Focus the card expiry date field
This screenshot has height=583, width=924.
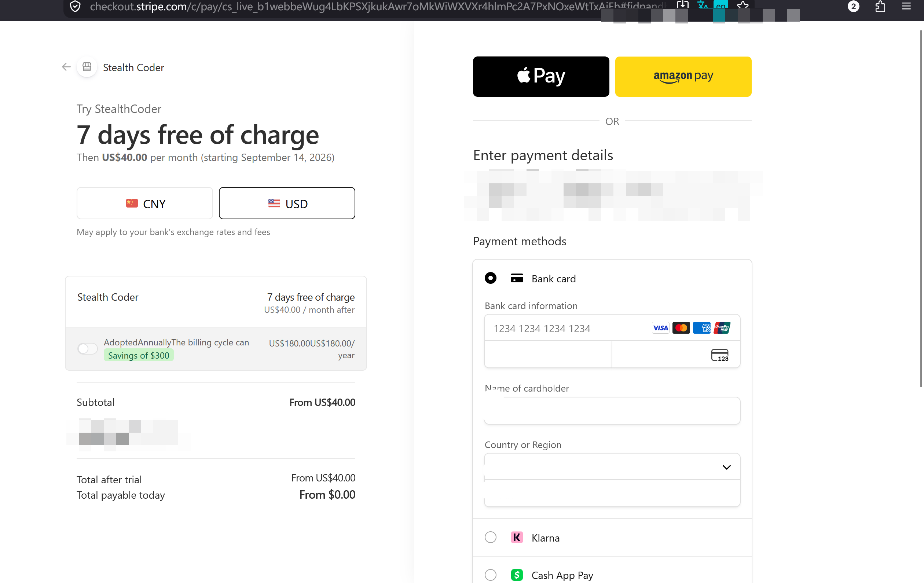(548, 354)
